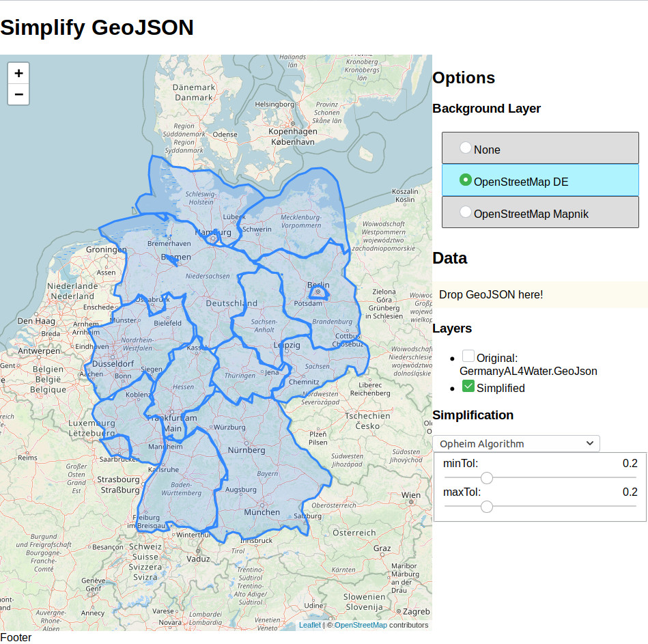Open the OpenStreetMap contributors link

[x=361, y=625]
